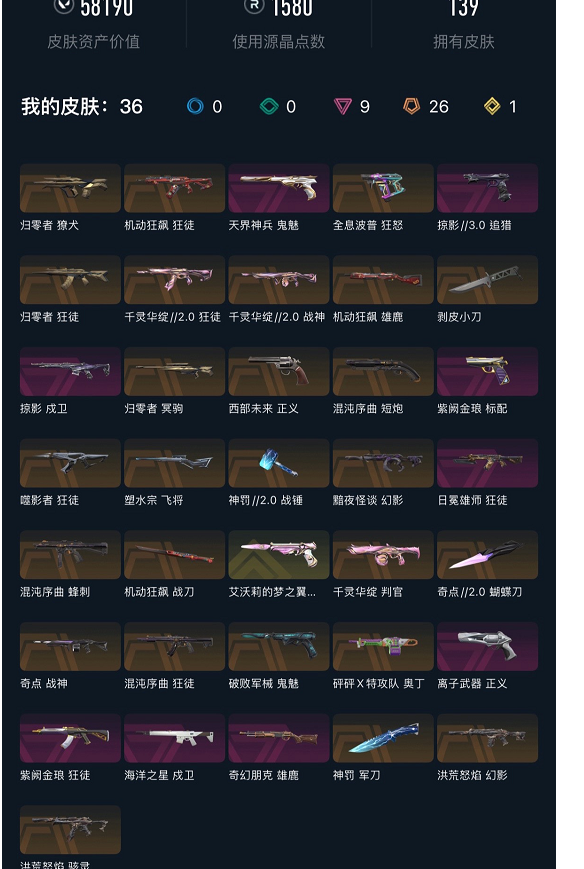Screen dimensions: 584x869
Task: Click the blue circle rarity tier icon
Action: tap(195, 106)
